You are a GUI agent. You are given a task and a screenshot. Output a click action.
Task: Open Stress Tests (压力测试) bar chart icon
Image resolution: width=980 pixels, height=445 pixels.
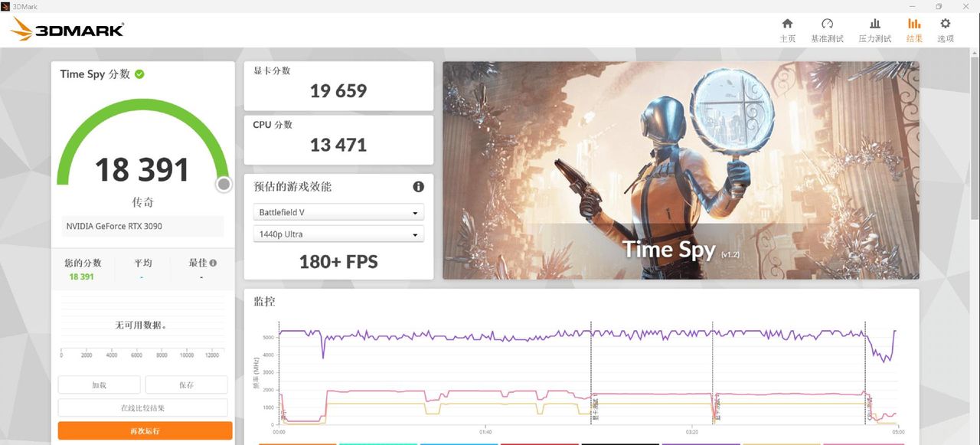coord(874,25)
